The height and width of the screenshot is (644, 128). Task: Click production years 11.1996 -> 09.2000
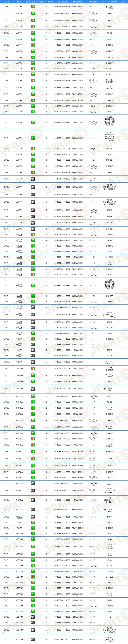click(62, 396)
